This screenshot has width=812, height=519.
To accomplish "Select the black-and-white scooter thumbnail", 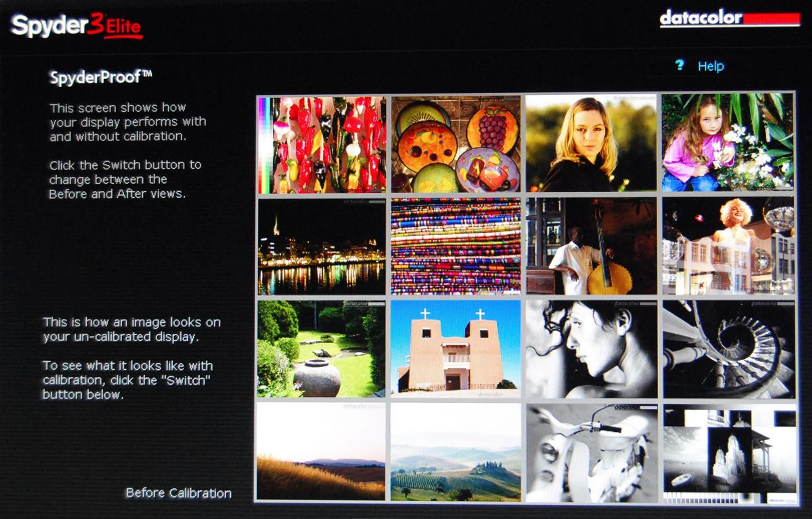I will [x=591, y=453].
